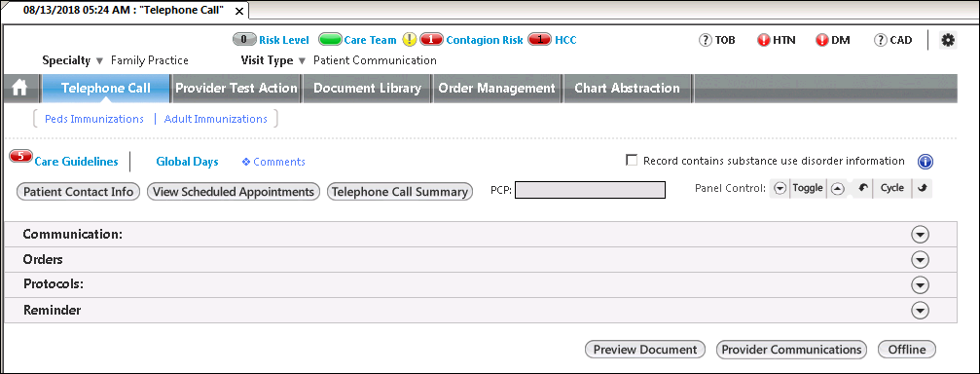Image resolution: width=980 pixels, height=374 pixels.
Task: Click the CAD question mark icon
Action: pyautogui.click(x=881, y=40)
